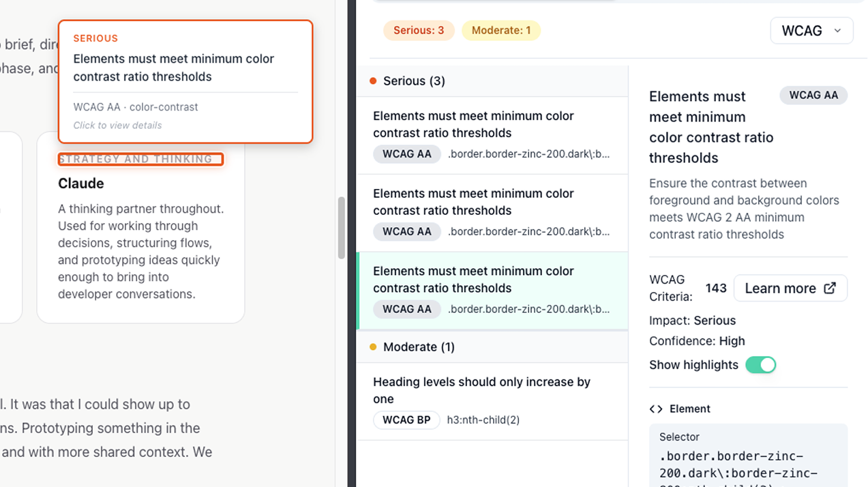Click the orange dot beside Serious (3)

373,81
